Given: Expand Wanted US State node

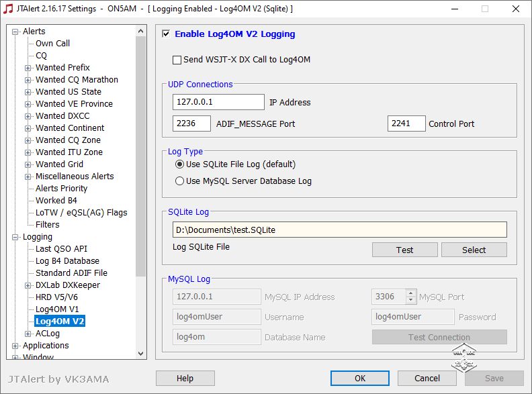Looking at the screenshot, I should (28, 92).
